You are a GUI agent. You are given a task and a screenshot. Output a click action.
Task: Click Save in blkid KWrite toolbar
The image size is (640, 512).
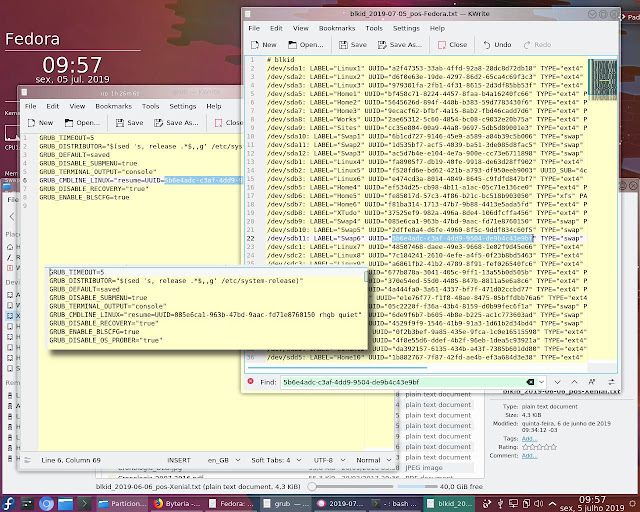point(353,45)
